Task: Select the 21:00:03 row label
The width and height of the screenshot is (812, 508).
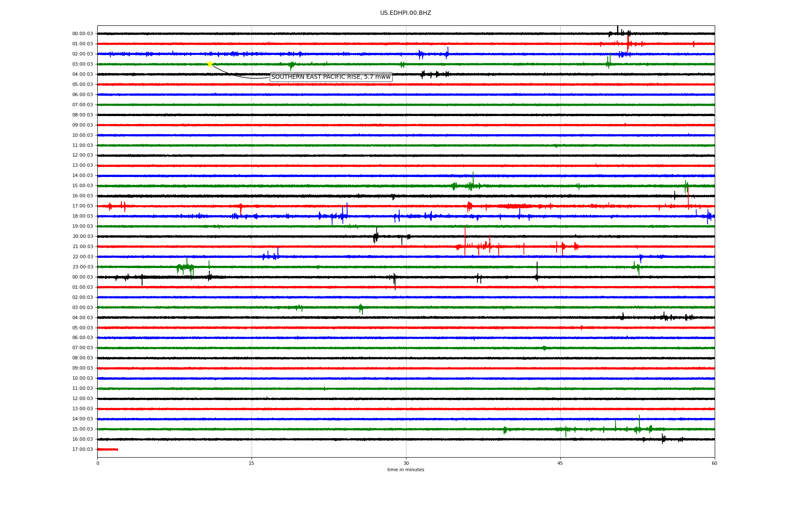Action: point(82,247)
